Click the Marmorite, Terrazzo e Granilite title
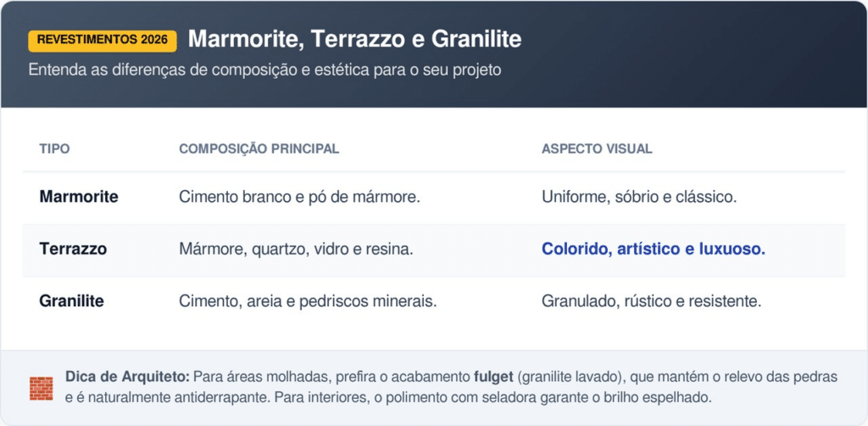This screenshot has width=868, height=426. (354, 39)
